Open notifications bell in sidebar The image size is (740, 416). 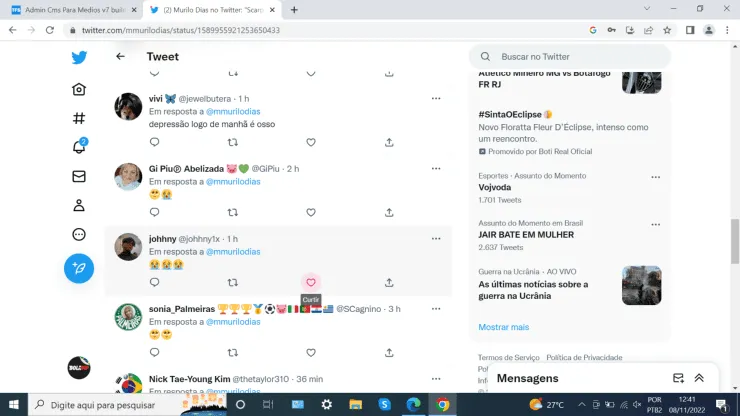click(x=79, y=147)
